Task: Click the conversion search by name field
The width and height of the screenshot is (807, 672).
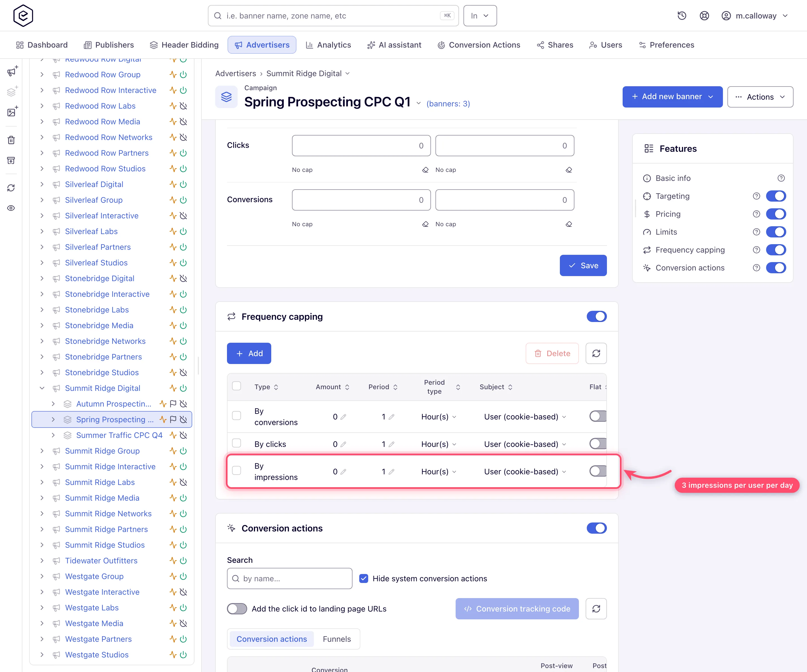Action: coord(289,578)
